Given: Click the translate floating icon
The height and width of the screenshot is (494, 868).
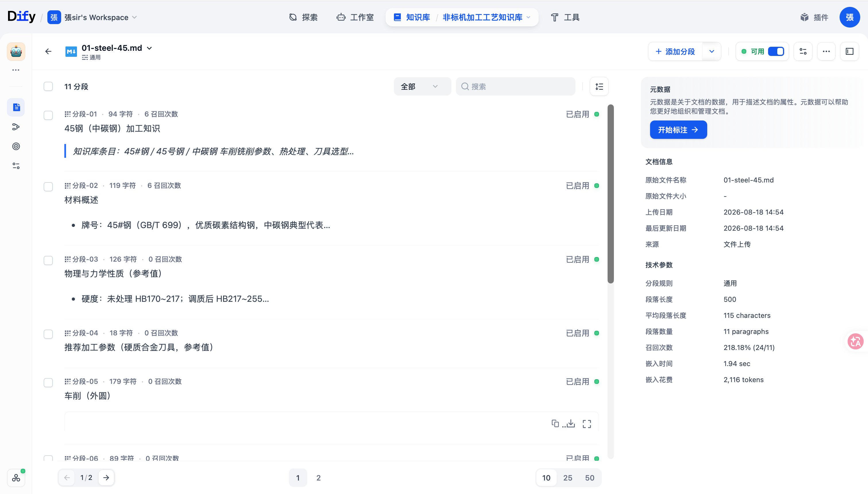Looking at the screenshot, I should 855,341.
